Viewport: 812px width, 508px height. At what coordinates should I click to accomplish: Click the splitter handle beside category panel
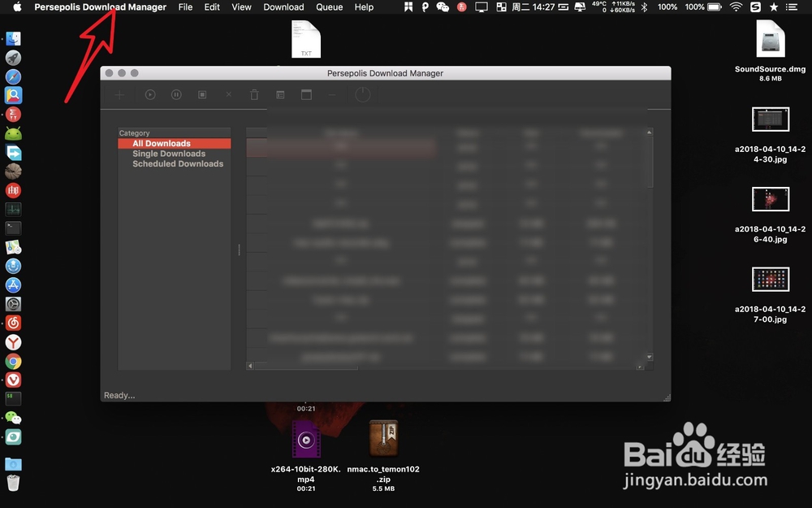click(239, 250)
